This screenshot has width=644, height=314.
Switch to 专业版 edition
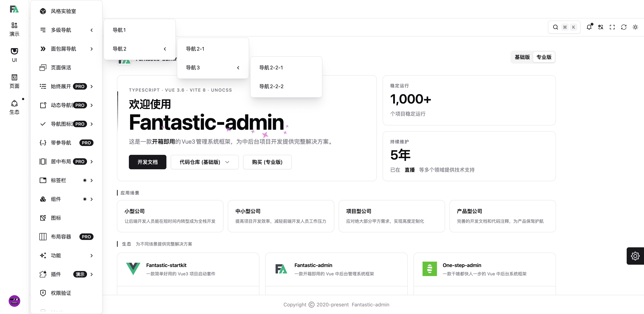point(544,57)
